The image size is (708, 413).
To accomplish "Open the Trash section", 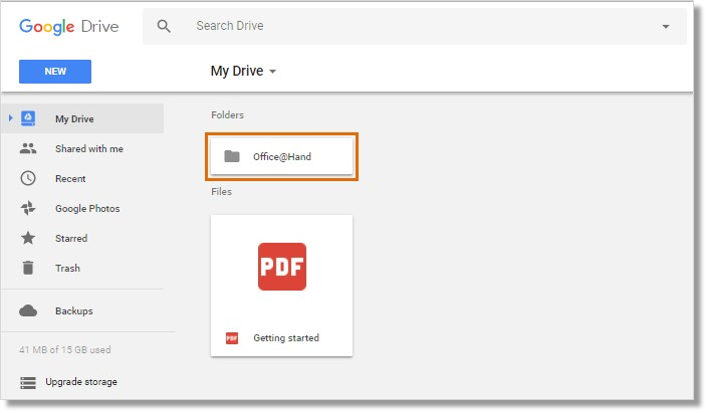I will click(x=68, y=268).
